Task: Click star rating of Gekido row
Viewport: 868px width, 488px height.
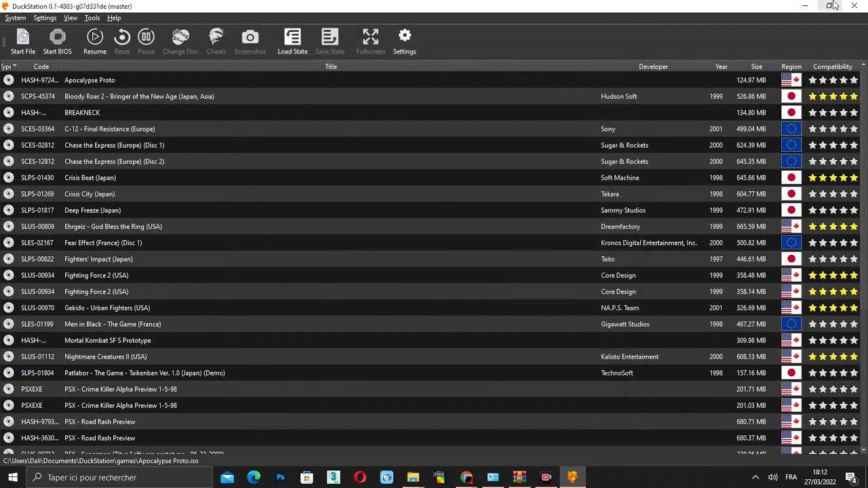Action: 833,308
